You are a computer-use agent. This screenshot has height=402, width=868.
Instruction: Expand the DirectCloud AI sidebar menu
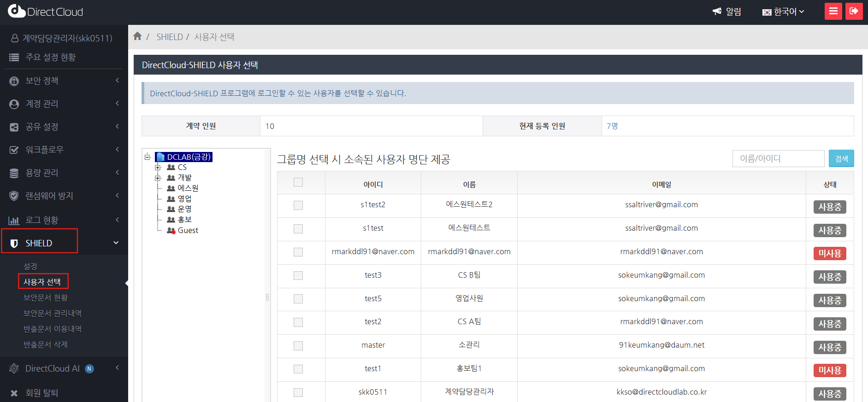coord(117,368)
